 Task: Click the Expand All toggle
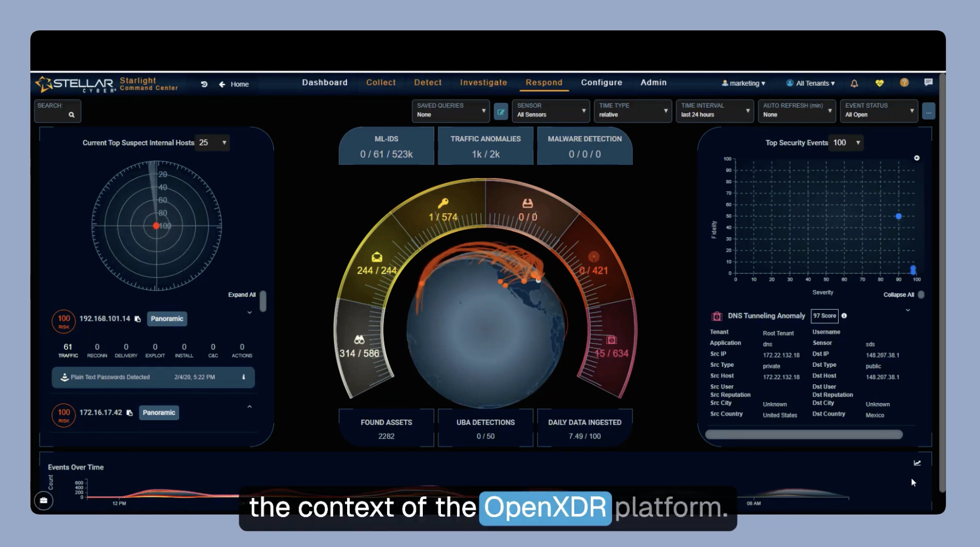(262, 301)
